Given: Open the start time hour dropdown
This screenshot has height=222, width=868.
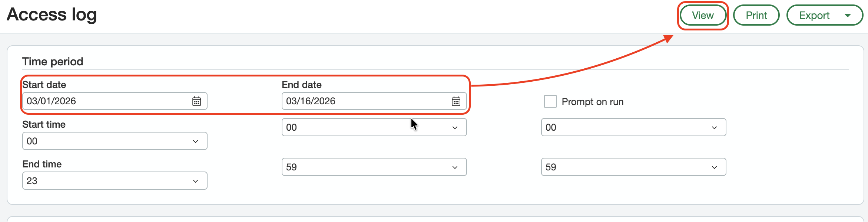Looking at the screenshot, I should click(x=115, y=141).
